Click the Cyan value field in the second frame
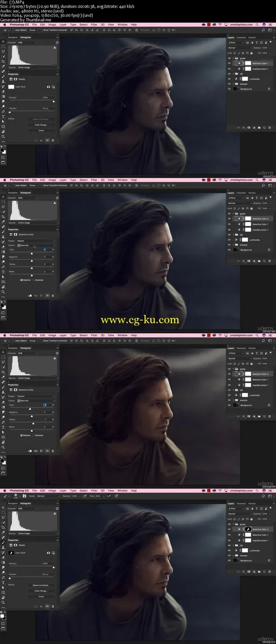This screenshot has width=276, height=644. (x=47, y=249)
